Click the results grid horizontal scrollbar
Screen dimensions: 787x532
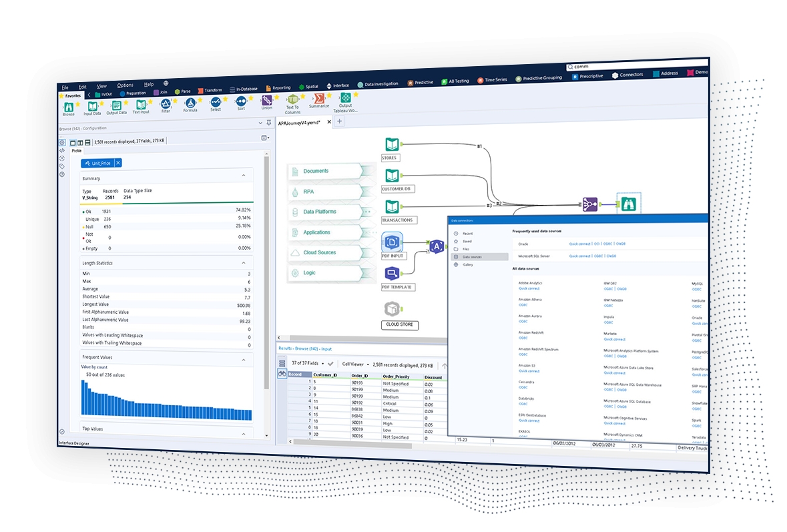353,444
